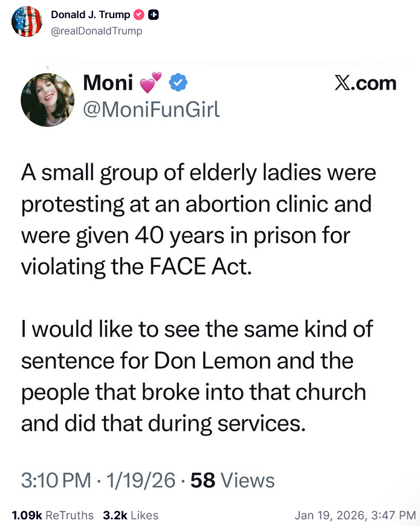Open the @MoniFunGirl handle
The width and height of the screenshot is (420, 526).
click(150, 110)
